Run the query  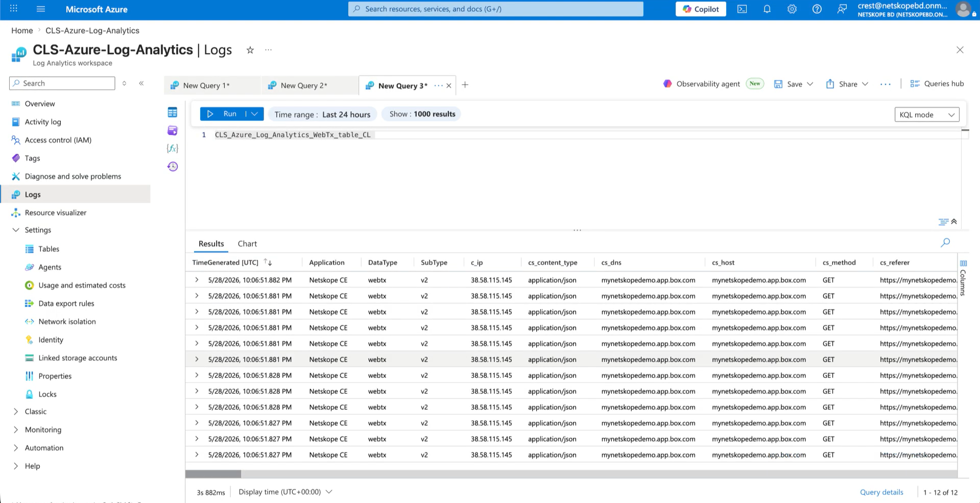pyautogui.click(x=224, y=114)
